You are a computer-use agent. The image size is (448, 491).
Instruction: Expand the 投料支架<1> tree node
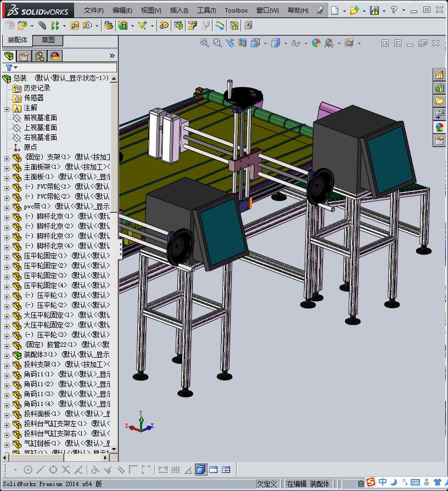7,366
